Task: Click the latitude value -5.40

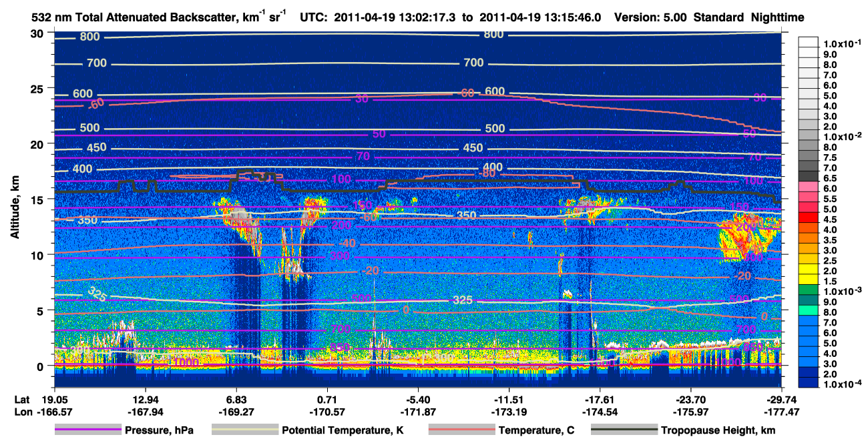Action: coord(418,398)
